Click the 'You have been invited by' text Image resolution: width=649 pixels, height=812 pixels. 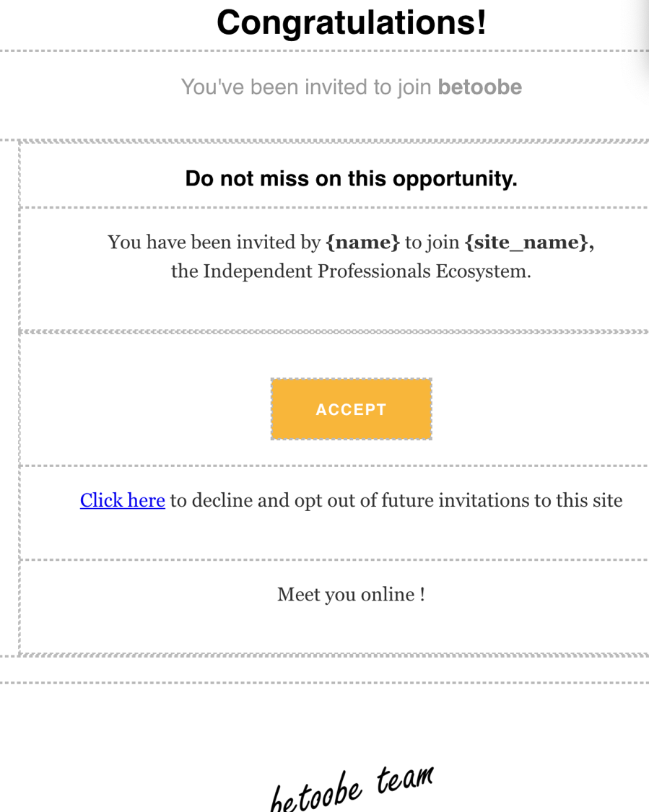pos(214,243)
